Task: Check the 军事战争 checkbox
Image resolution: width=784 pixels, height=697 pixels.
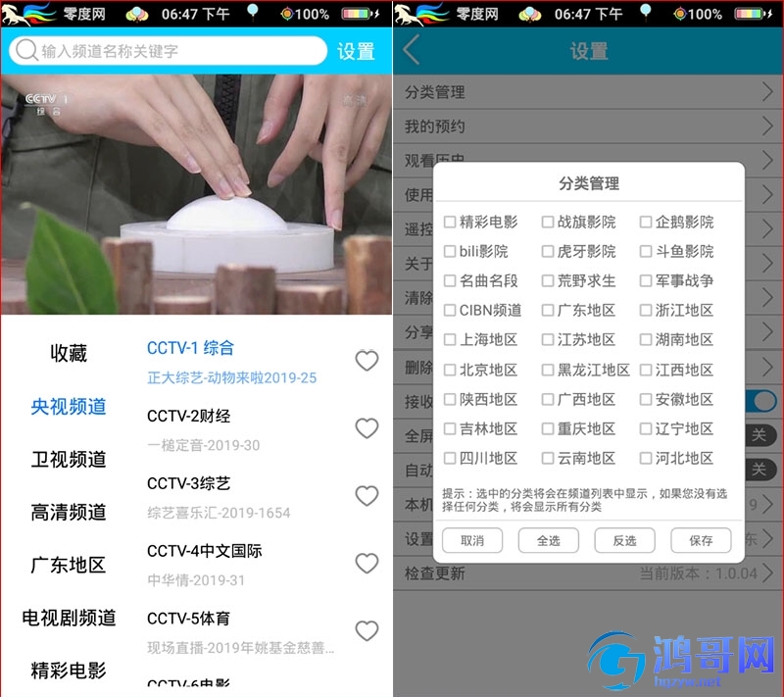Action: point(646,280)
